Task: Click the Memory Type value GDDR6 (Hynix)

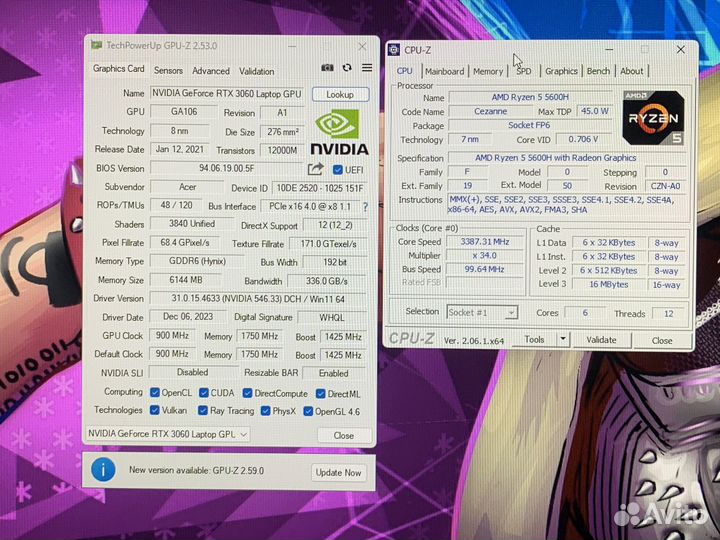Action: (197, 261)
